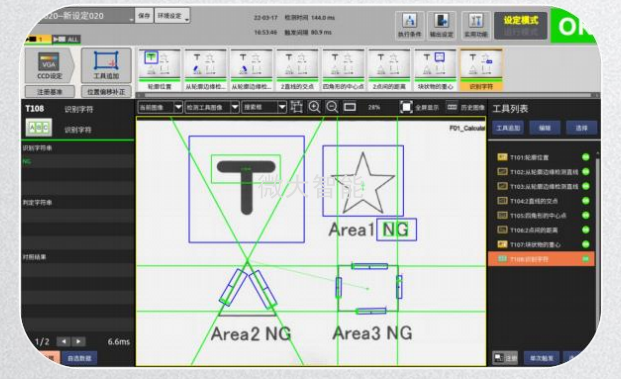Viewport: 621px width, 379px height.
Task: Click the zoom in magnifier icon
Action: point(314,107)
